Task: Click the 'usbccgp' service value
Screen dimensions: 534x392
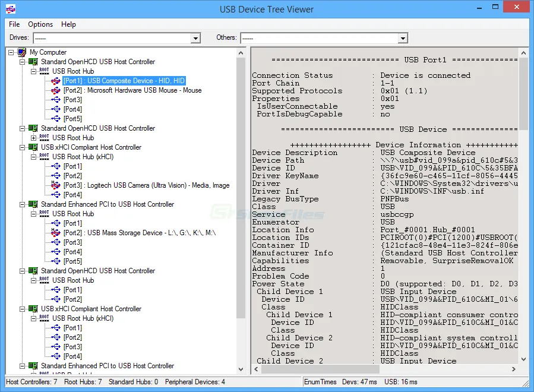Action: (x=397, y=214)
